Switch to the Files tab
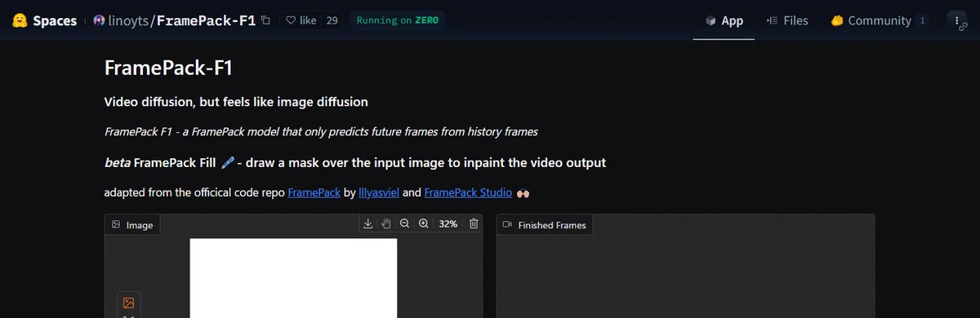 (x=787, y=20)
